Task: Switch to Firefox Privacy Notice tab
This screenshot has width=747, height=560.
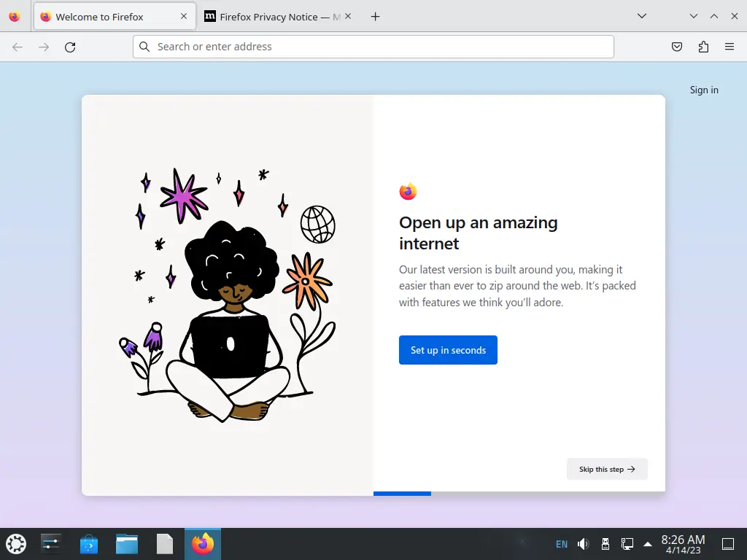Action: (x=279, y=17)
